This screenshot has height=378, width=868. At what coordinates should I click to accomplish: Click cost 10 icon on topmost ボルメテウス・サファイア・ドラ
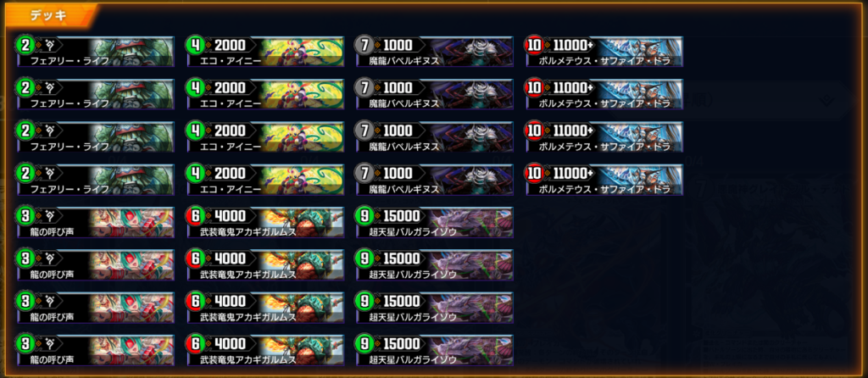click(535, 46)
